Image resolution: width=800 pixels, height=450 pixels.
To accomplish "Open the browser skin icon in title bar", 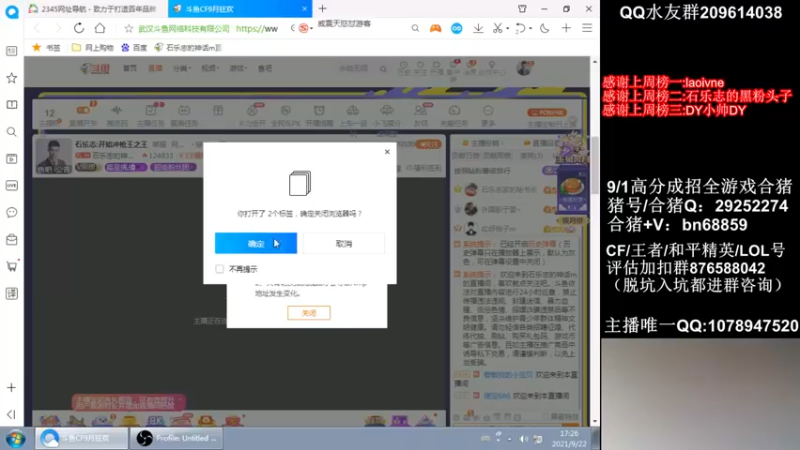I will (x=522, y=9).
